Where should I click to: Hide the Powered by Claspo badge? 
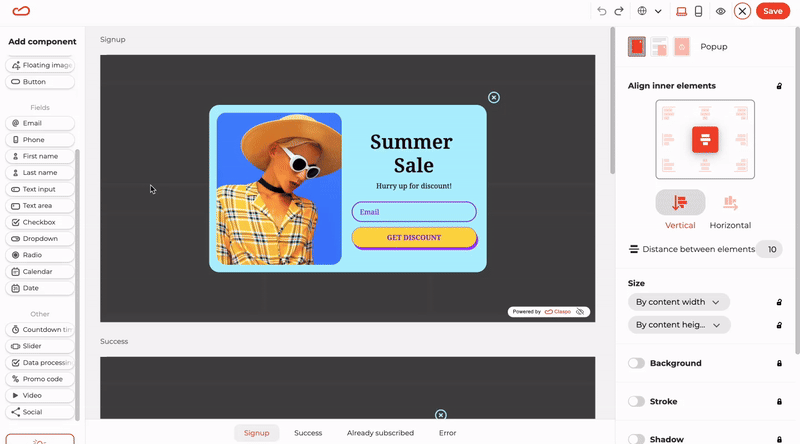[580, 312]
